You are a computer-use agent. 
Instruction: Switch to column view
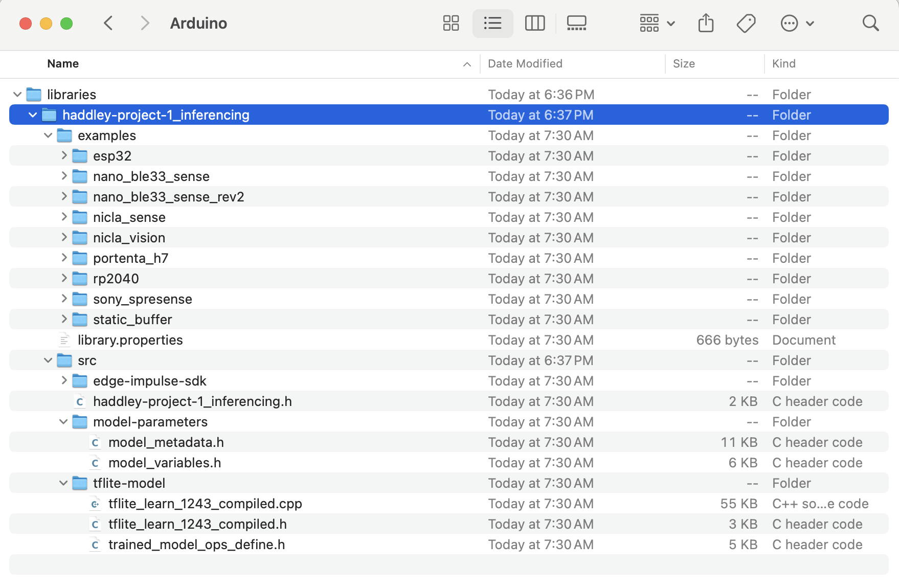(x=535, y=23)
